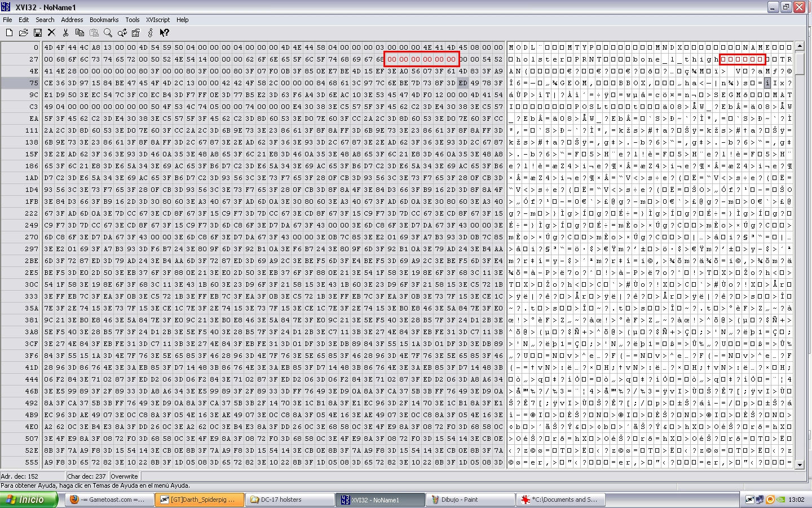Click the vertical scrollbar down arrow

799,465
